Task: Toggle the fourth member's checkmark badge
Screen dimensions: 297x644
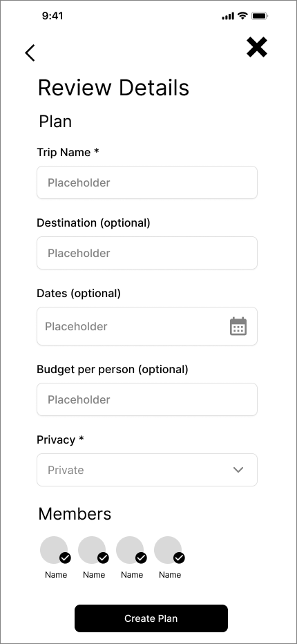Action: 179,558
